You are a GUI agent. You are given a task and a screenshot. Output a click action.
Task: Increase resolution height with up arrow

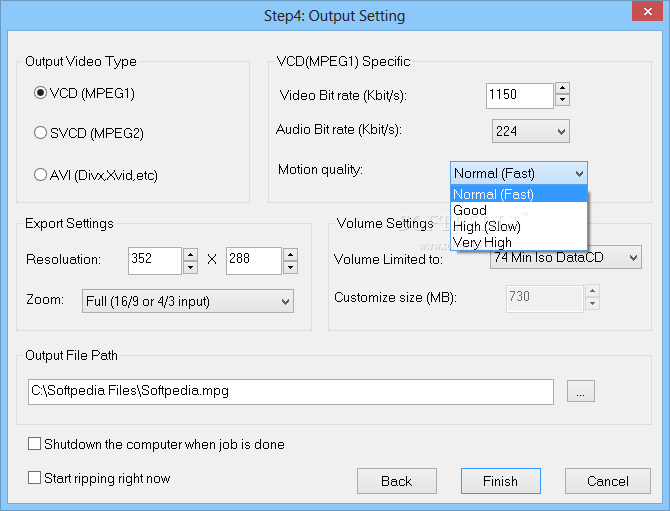[x=291, y=255]
